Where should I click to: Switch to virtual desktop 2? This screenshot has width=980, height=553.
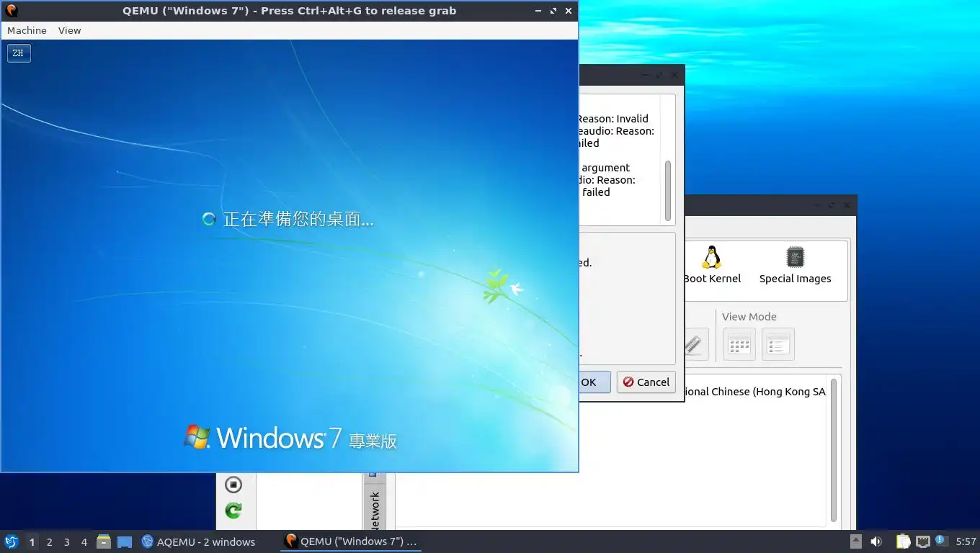[x=49, y=541]
